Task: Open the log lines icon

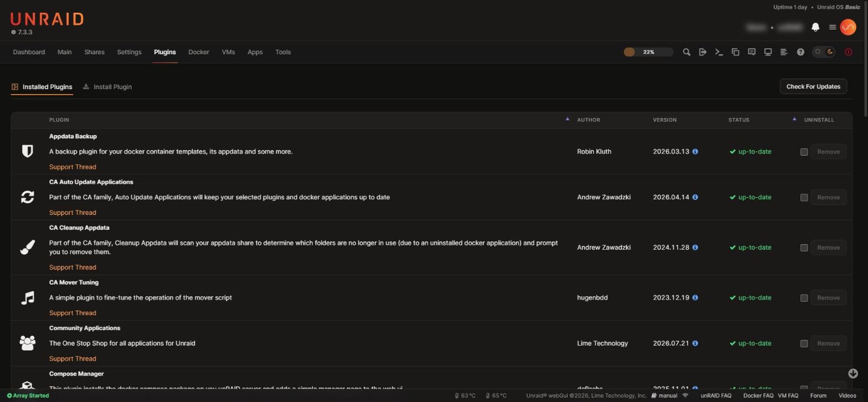Action: point(784,52)
